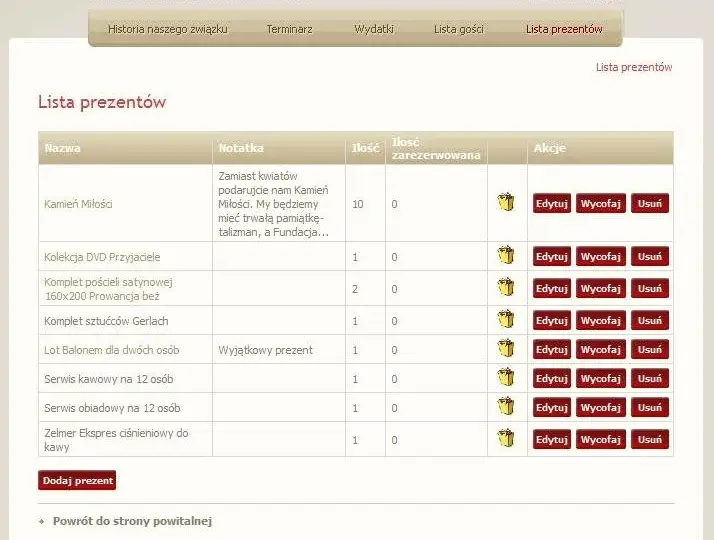Click gift icon for Kolekcja DVD Przyjaciele
The height and width of the screenshot is (540, 714).
pos(506,255)
